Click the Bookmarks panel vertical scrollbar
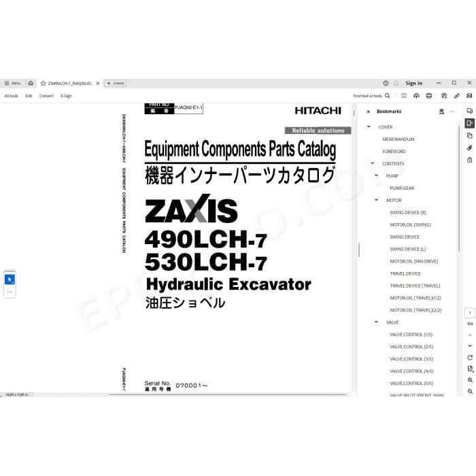476x476 pixels. (x=459, y=188)
